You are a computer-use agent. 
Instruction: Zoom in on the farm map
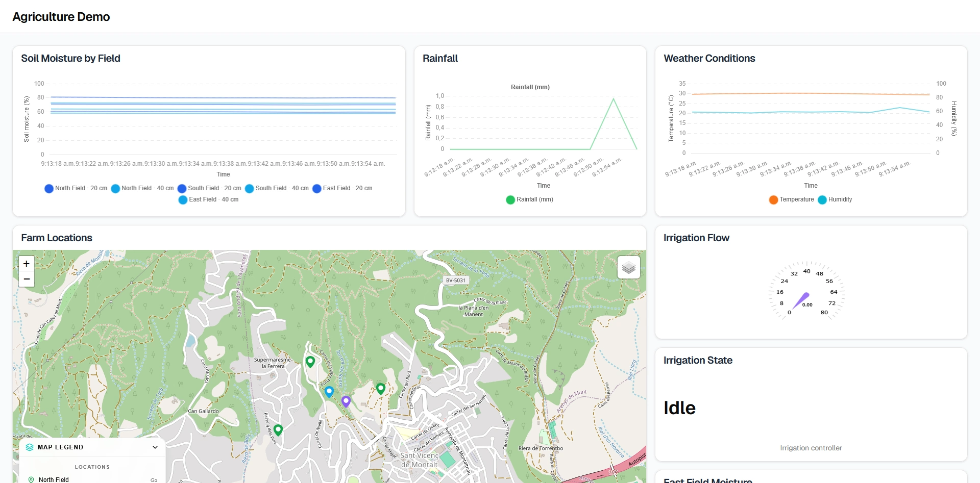tap(27, 264)
